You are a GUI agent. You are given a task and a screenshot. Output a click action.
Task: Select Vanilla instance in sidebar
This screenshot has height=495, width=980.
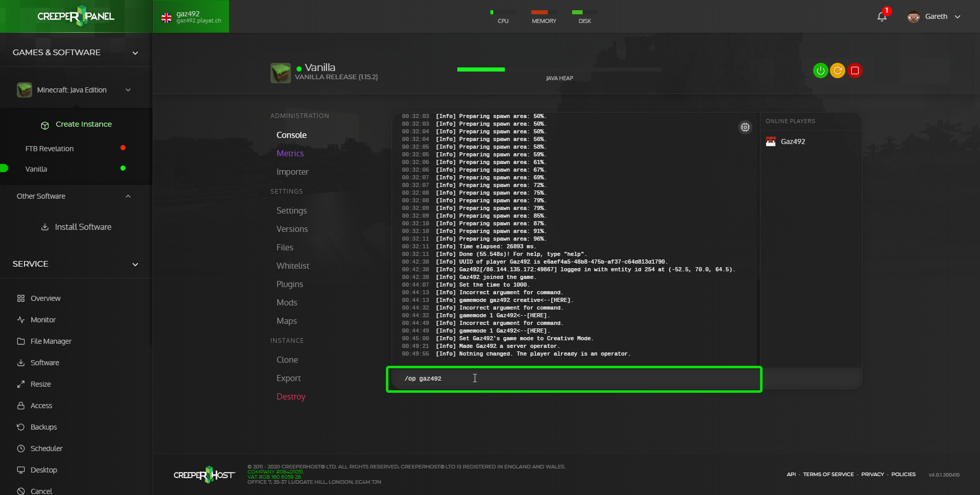pos(36,169)
